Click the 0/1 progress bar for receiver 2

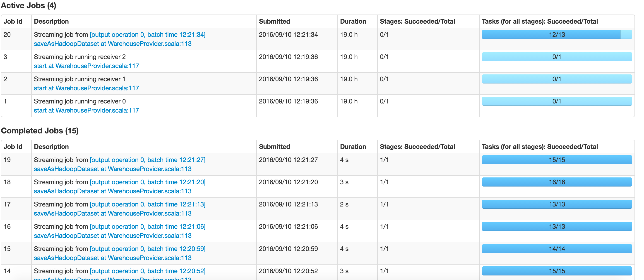coord(557,56)
